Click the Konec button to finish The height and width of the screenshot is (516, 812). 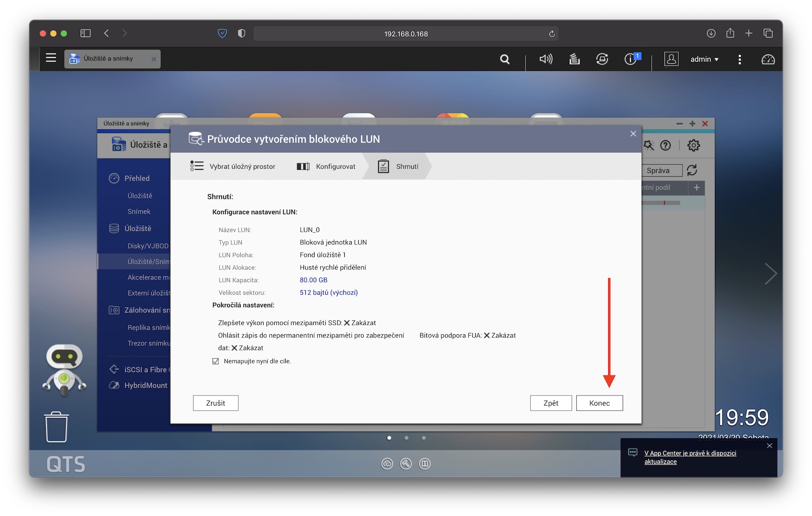tap(599, 403)
